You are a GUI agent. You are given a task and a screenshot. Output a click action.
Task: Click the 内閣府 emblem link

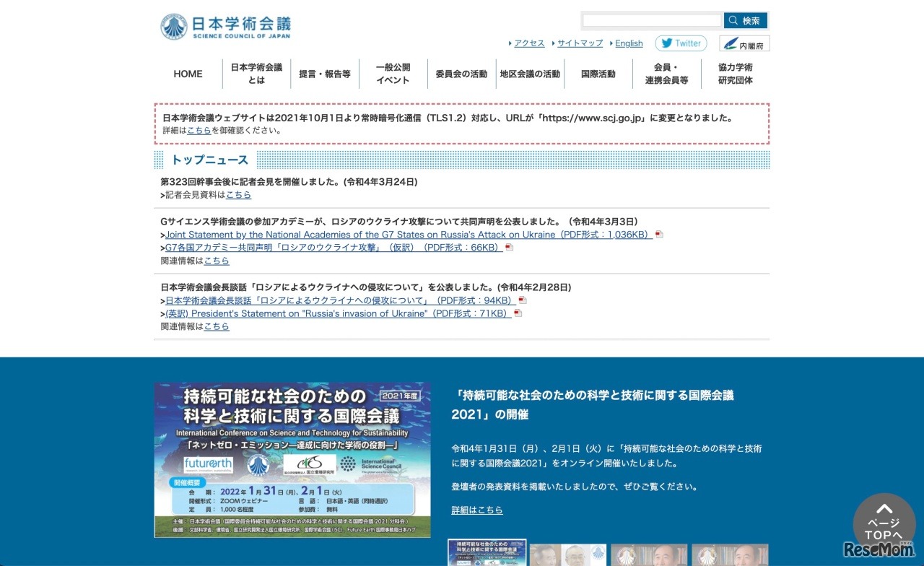[x=744, y=43]
